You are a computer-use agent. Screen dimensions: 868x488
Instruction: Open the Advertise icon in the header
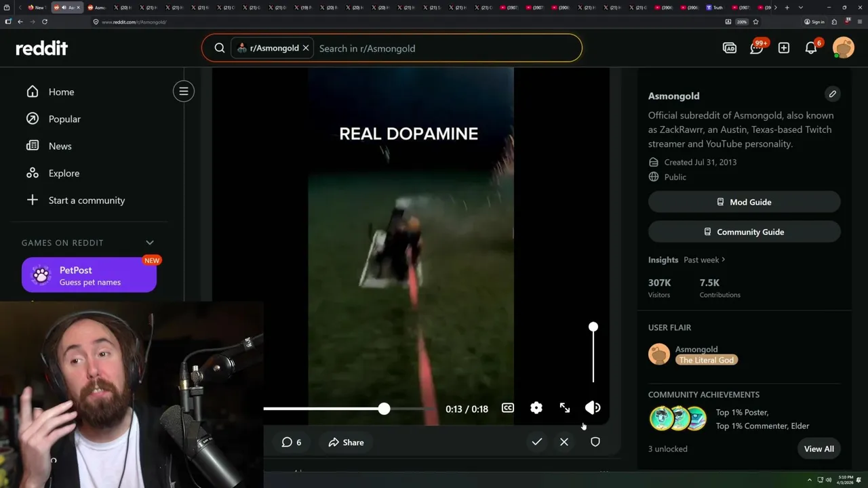pos(730,48)
